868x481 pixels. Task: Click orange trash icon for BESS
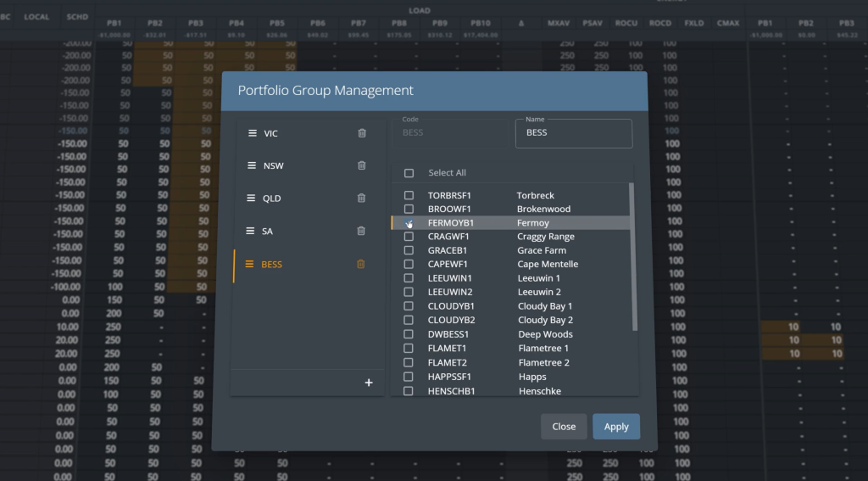(361, 264)
